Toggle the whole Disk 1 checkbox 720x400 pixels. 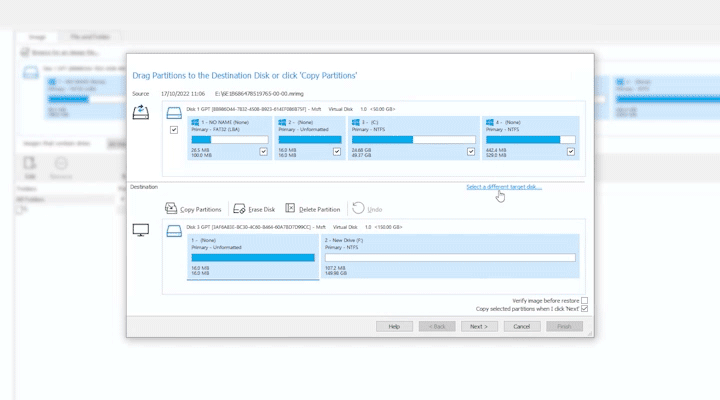point(174,130)
